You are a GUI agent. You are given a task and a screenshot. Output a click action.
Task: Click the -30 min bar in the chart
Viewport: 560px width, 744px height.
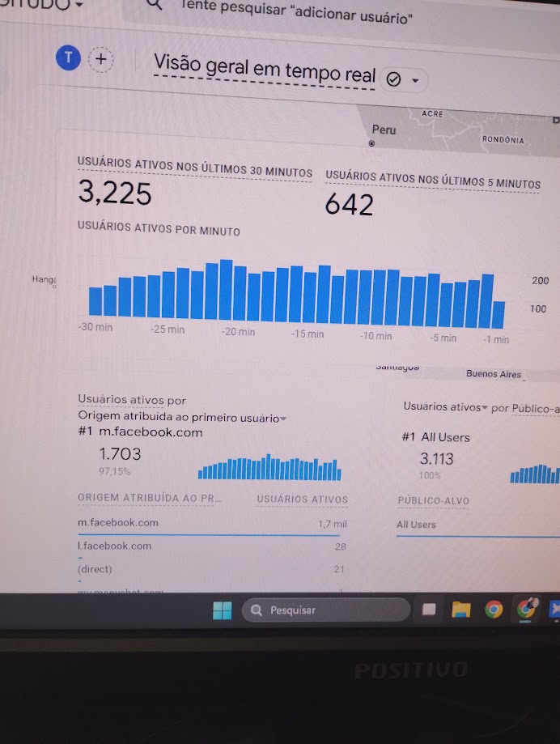[95, 301]
